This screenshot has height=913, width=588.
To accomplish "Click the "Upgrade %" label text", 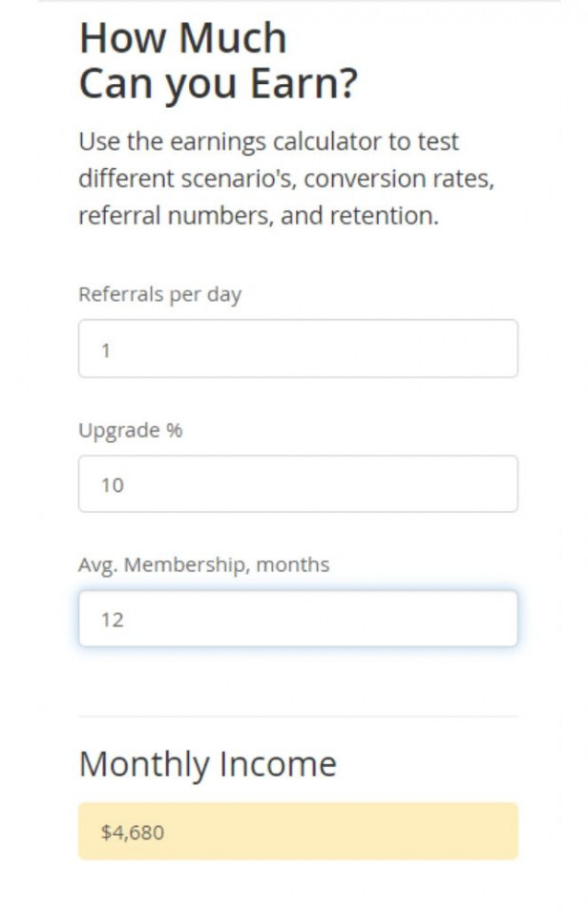I will [130, 430].
